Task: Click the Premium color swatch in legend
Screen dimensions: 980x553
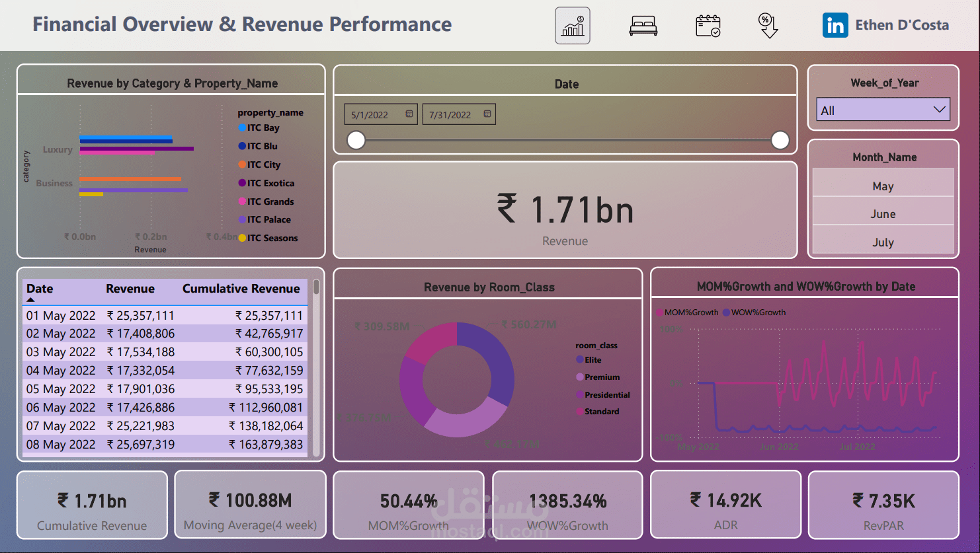Action: tap(580, 377)
